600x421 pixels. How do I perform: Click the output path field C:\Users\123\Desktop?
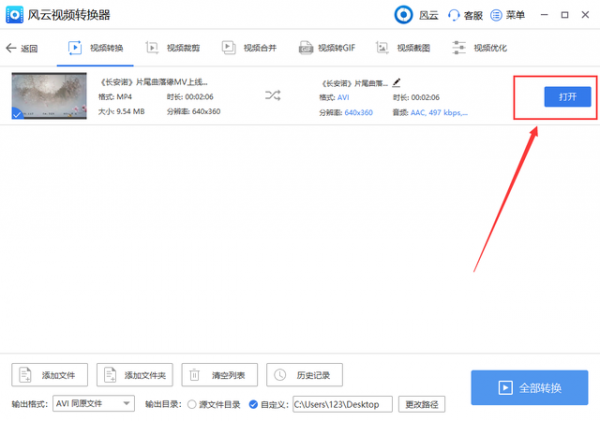tap(342, 405)
